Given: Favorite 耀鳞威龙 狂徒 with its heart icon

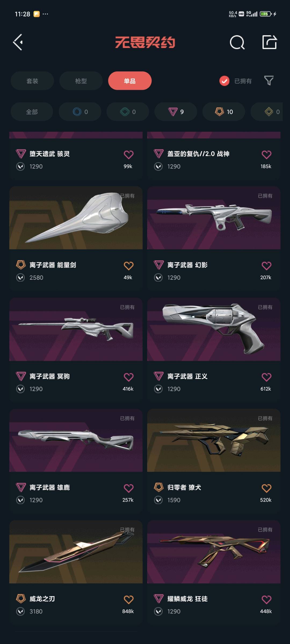Looking at the screenshot, I should point(266,599).
